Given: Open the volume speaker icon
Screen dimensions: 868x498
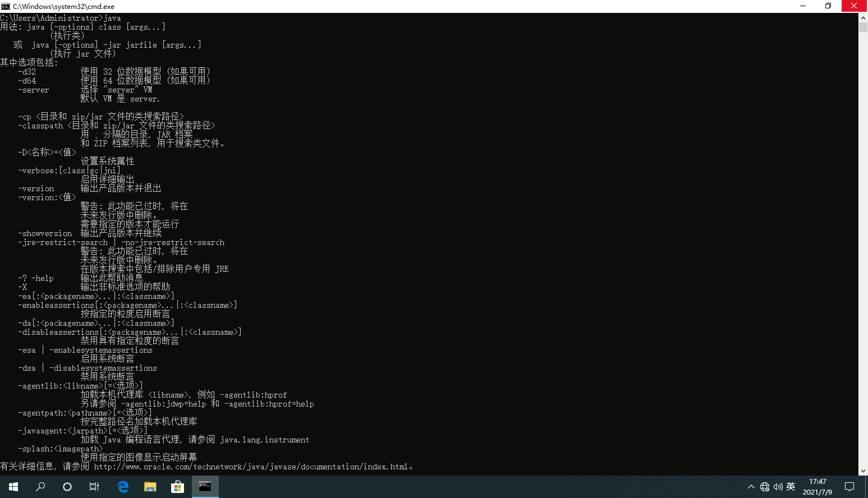Looking at the screenshot, I should point(778,487).
